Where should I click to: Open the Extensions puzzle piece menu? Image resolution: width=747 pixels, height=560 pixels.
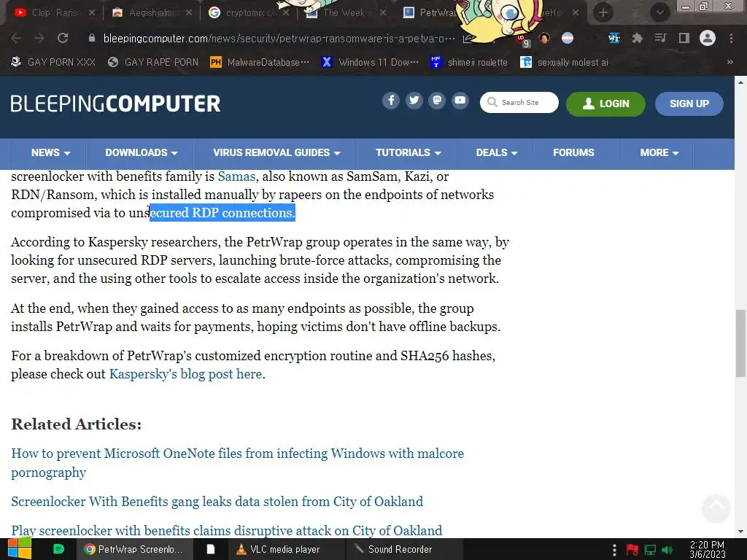tap(637, 38)
